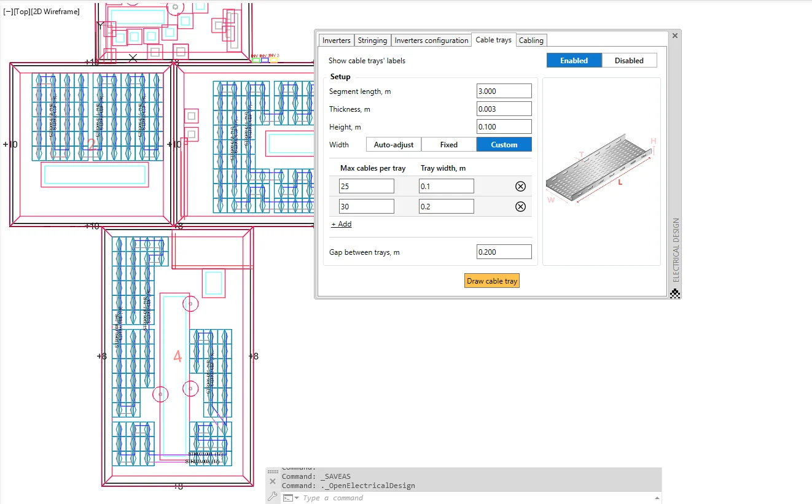Edit max cables field showing 30

[x=366, y=206]
